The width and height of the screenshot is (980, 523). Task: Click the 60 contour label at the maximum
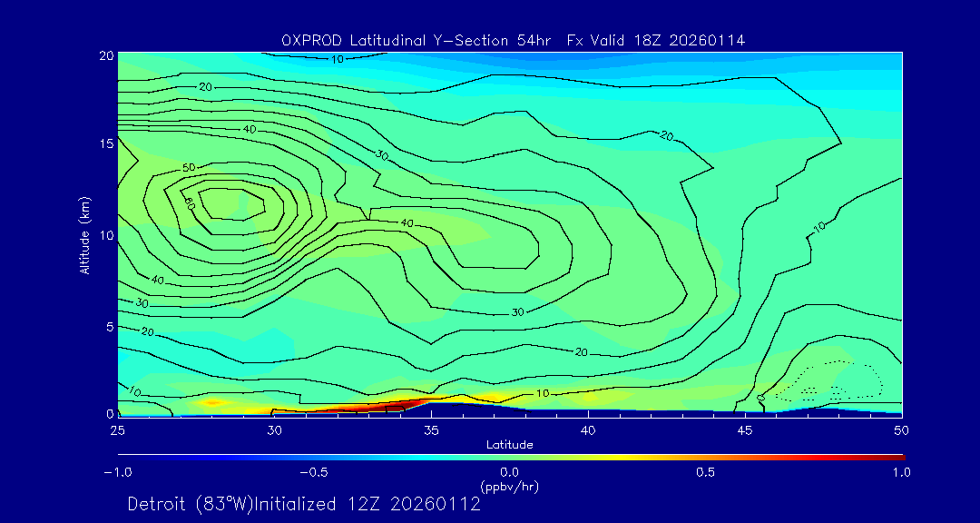pyautogui.click(x=191, y=205)
